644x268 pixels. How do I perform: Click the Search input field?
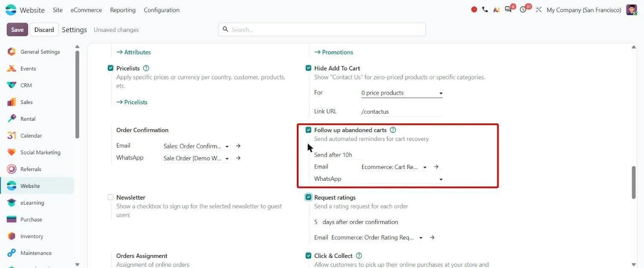point(322,29)
